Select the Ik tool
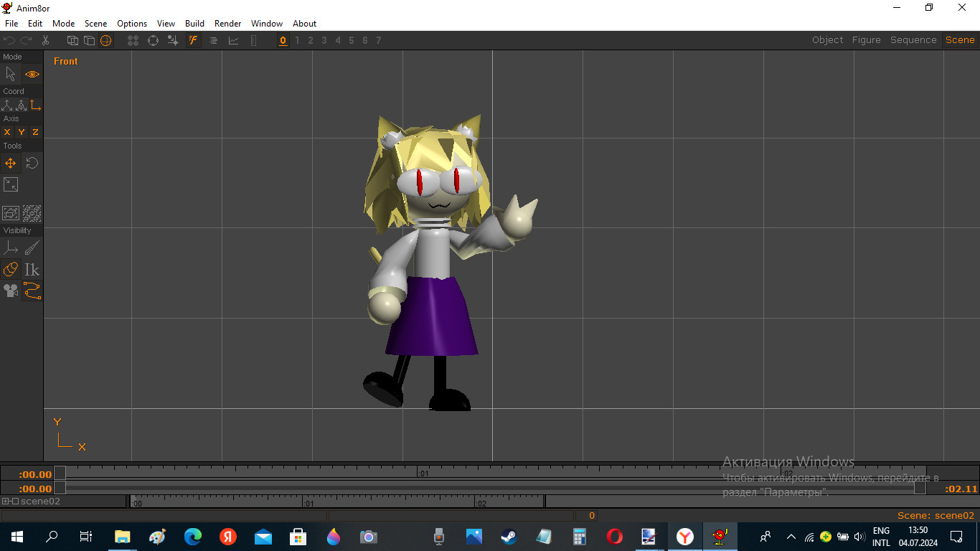This screenshot has width=980, height=551. [32, 269]
